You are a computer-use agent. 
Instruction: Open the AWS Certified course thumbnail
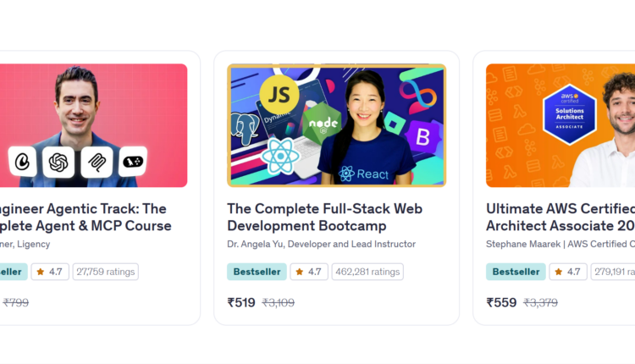(x=560, y=125)
